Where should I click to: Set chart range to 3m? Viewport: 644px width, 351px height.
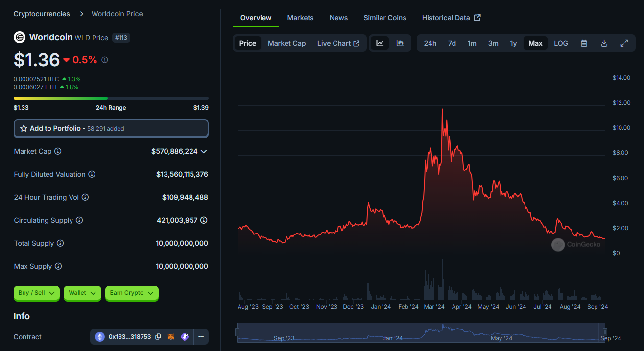tap(493, 43)
